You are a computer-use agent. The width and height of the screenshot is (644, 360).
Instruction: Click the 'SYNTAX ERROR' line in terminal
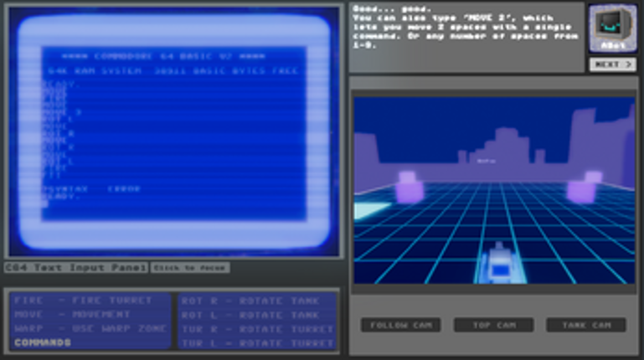click(91, 189)
